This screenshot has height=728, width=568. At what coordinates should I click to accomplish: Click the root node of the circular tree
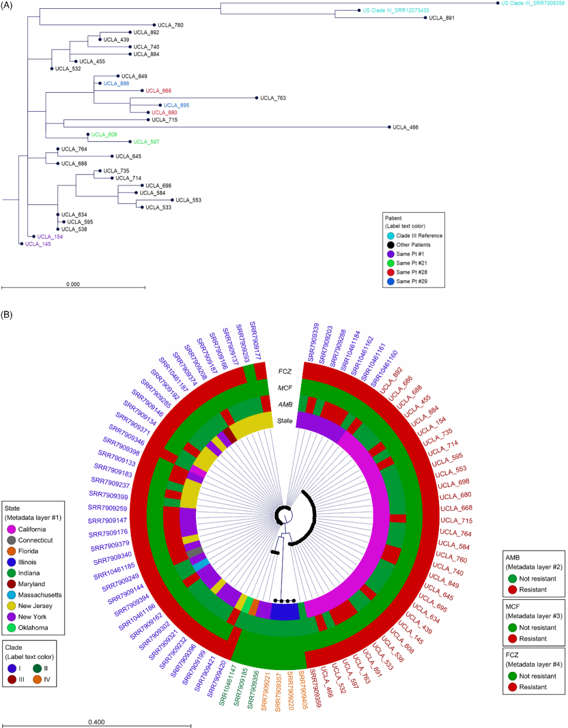pyautogui.click(x=286, y=516)
